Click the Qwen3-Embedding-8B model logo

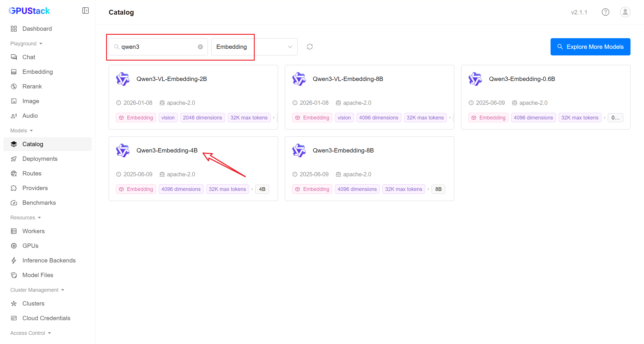(x=299, y=150)
